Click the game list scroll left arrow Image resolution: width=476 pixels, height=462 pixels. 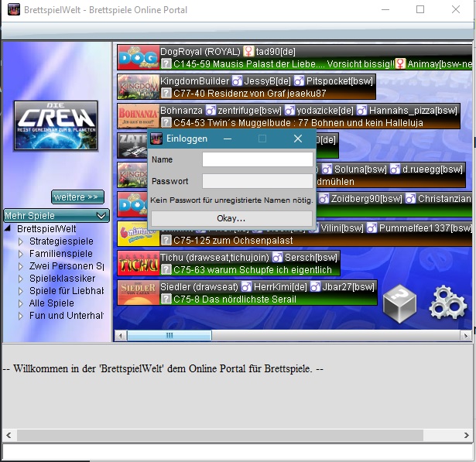(121, 336)
